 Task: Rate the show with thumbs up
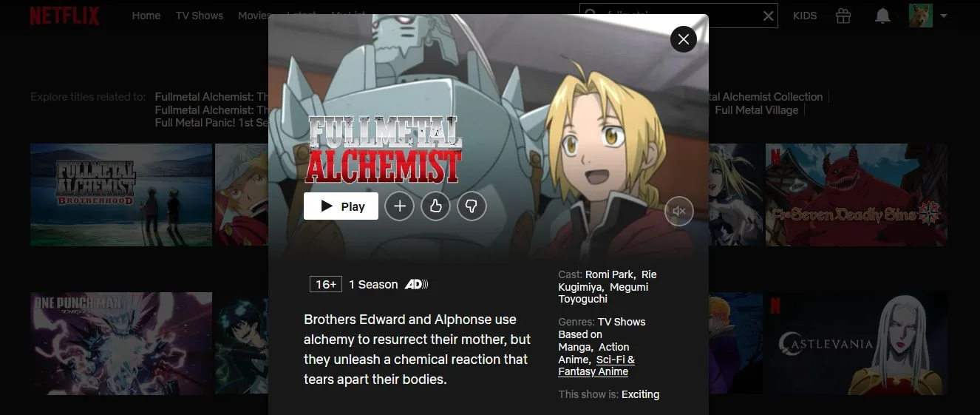tap(436, 206)
